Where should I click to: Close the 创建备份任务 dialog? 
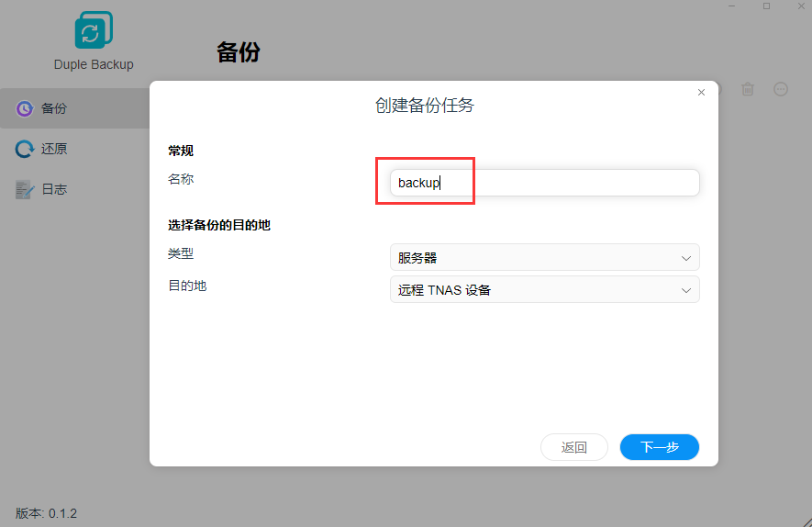pyautogui.click(x=701, y=93)
